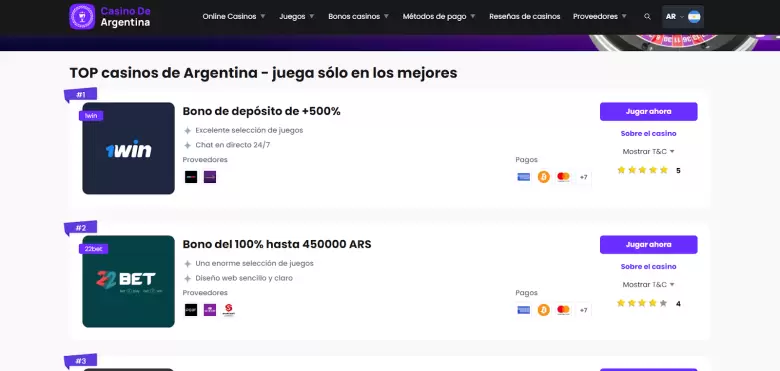Click the TOP casinos de Argentina heading
780x371 pixels.
point(263,73)
